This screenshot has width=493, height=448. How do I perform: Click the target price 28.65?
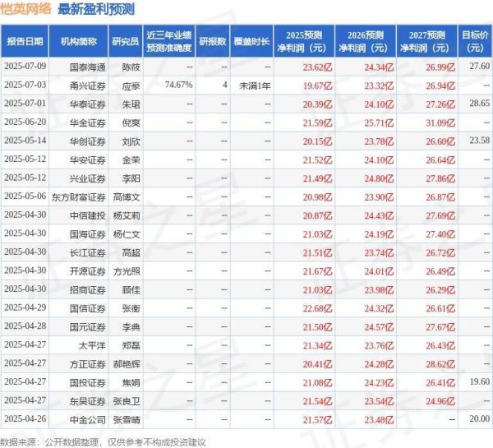(480, 104)
